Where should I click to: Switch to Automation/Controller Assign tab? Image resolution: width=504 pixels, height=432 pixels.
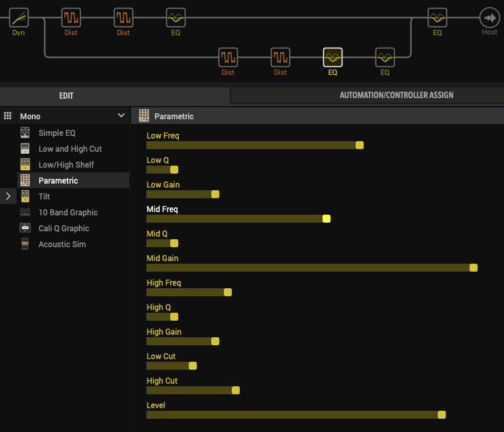396,95
